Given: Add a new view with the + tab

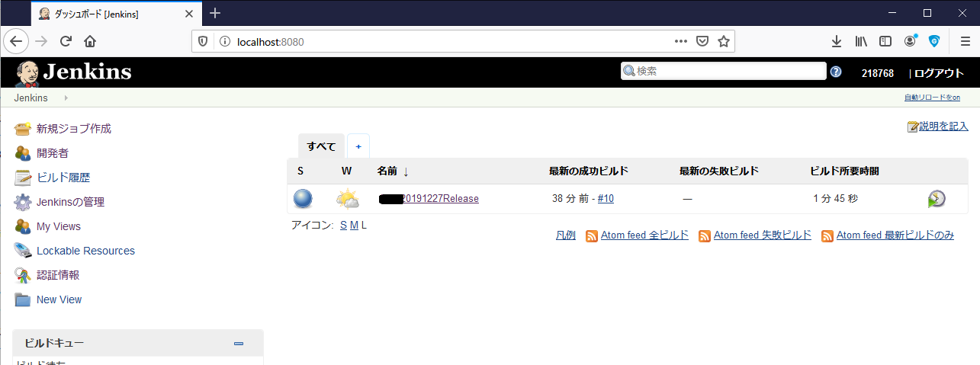Looking at the screenshot, I should tap(358, 146).
